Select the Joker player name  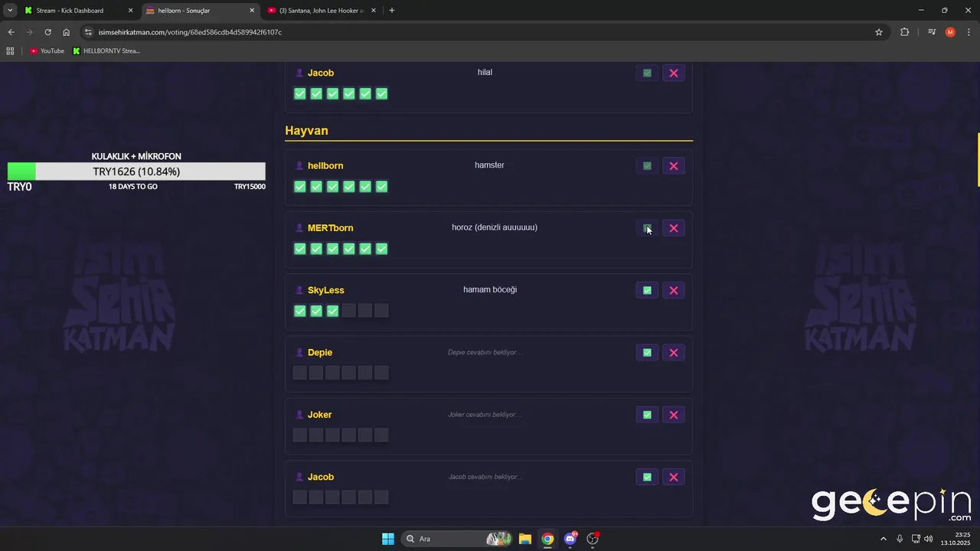pos(320,415)
